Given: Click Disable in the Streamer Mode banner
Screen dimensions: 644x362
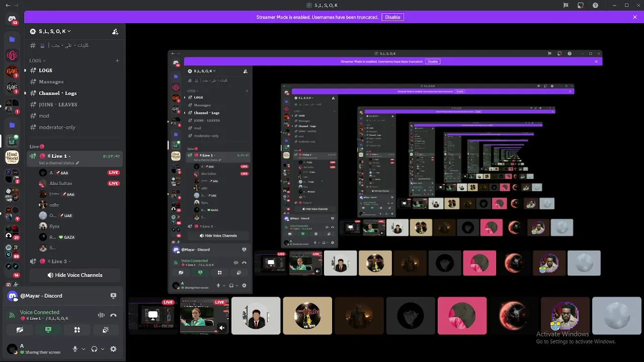Looking at the screenshot, I should point(392,17).
